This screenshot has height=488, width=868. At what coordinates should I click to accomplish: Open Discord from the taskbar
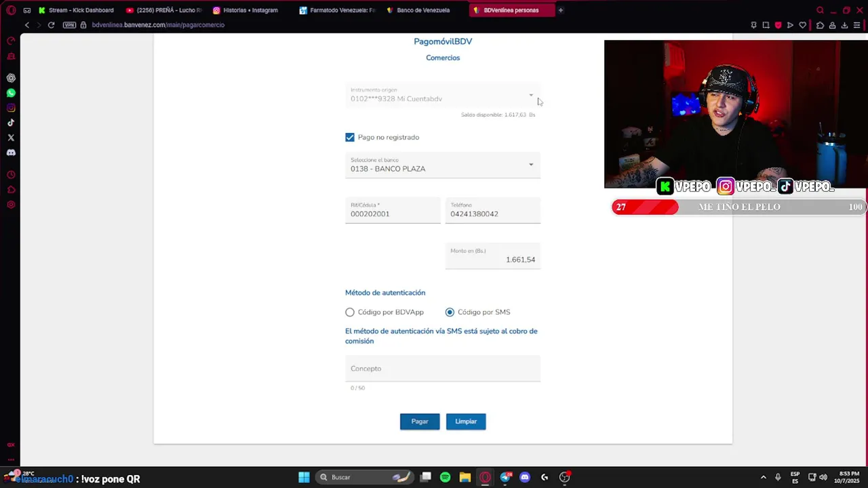point(524,477)
